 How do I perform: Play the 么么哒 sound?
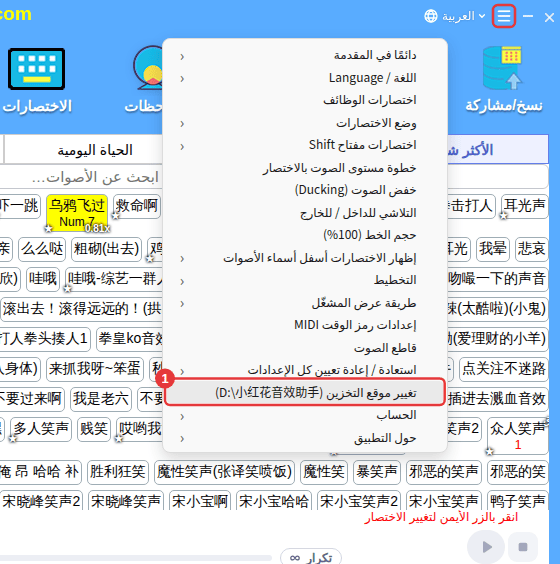(x=42, y=249)
